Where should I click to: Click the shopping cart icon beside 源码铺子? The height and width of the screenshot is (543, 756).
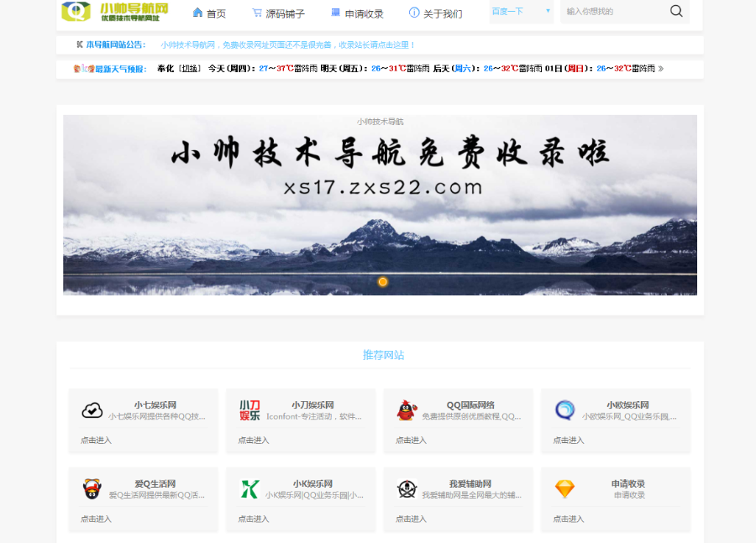[257, 13]
